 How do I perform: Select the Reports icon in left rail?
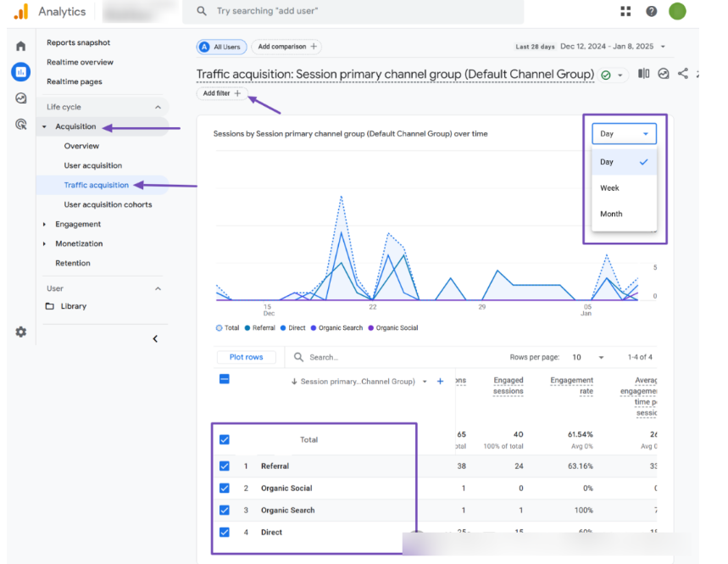coord(21,72)
